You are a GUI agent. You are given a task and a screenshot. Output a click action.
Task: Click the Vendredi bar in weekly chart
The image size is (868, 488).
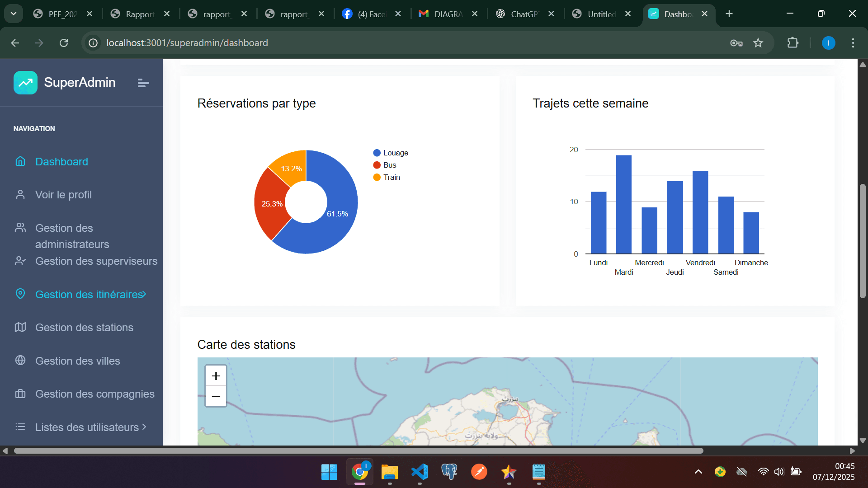click(x=700, y=212)
